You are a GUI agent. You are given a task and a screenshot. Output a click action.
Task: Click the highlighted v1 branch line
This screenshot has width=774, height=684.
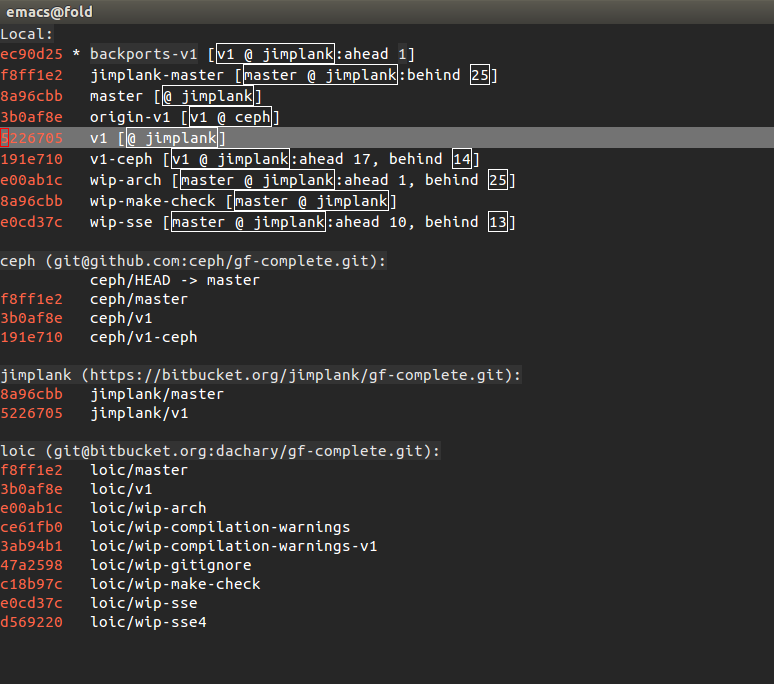point(387,138)
